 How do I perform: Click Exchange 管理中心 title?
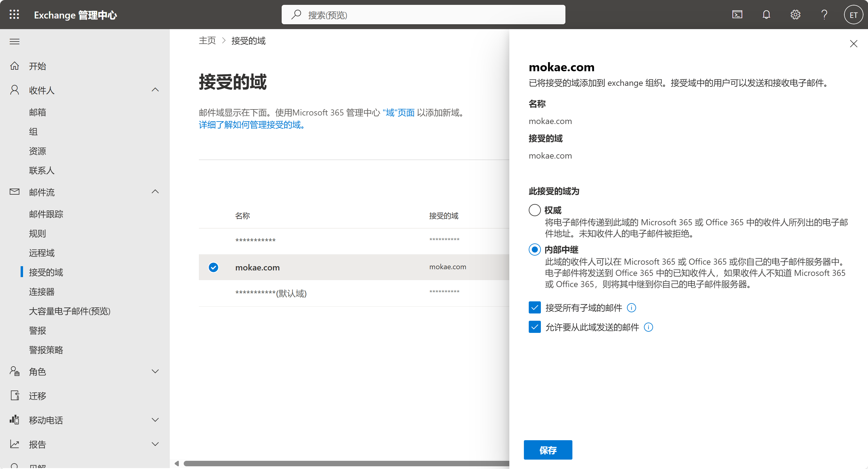point(75,15)
